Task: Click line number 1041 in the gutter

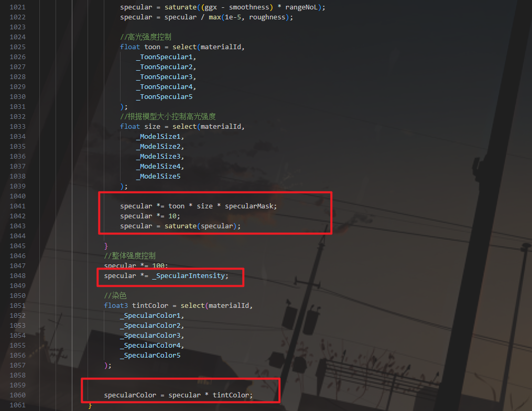Action: 17,206
